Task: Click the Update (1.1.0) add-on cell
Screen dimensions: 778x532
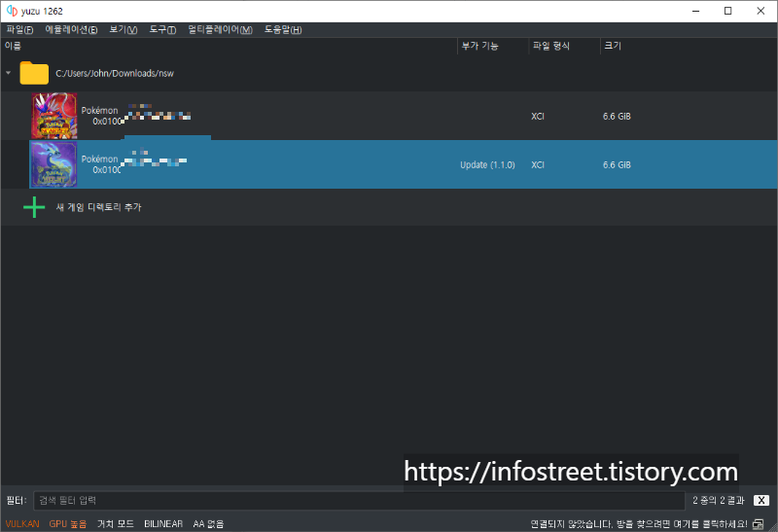Action: click(487, 164)
